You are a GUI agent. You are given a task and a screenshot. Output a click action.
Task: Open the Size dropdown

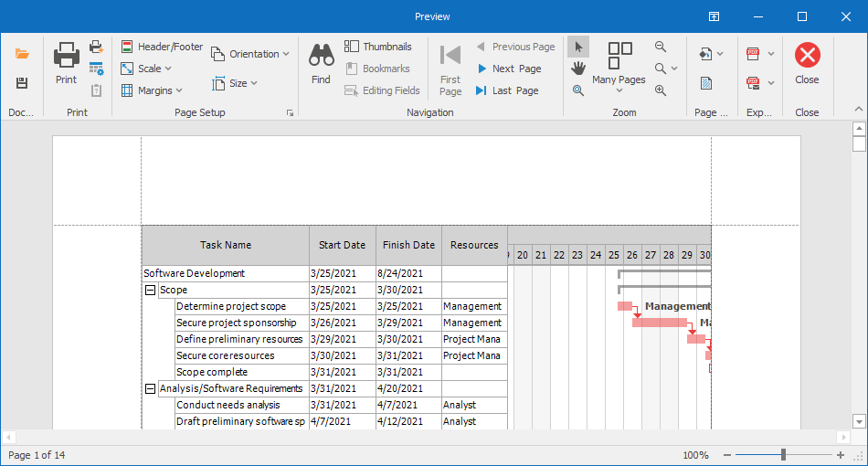point(235,83)
